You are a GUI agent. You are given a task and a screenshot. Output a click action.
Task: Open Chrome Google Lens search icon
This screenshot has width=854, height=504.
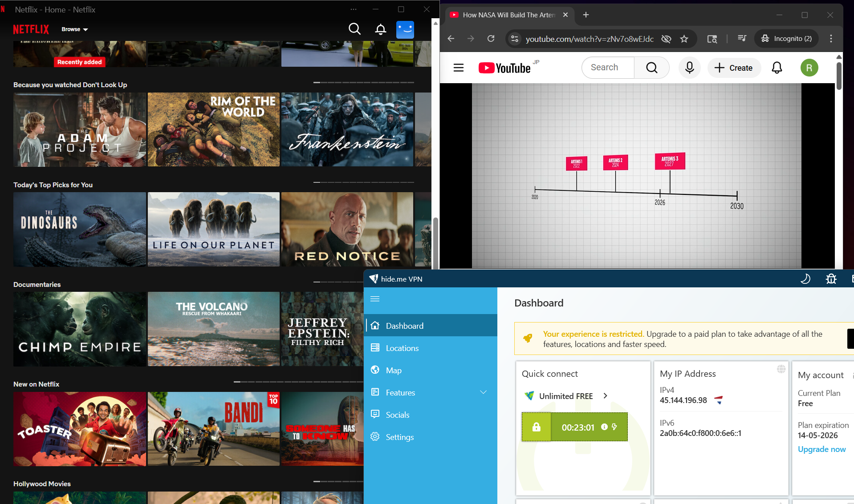712,39
